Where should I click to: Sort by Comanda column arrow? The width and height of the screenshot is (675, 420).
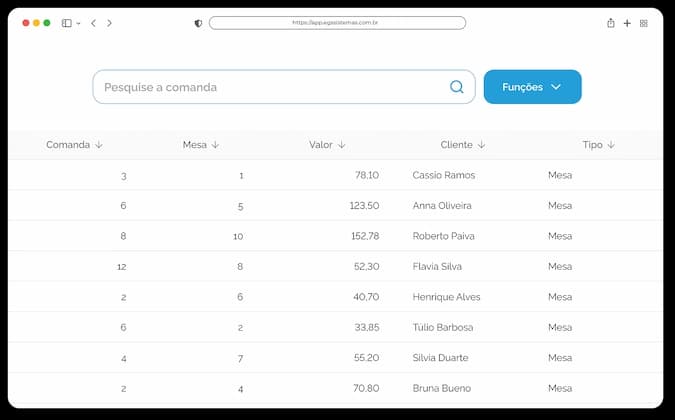[99, 145]
